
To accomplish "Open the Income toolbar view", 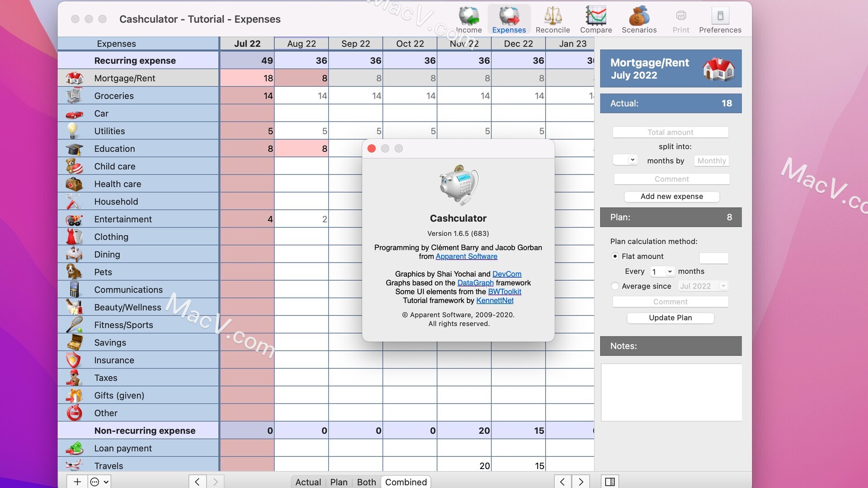I will 469,20.
